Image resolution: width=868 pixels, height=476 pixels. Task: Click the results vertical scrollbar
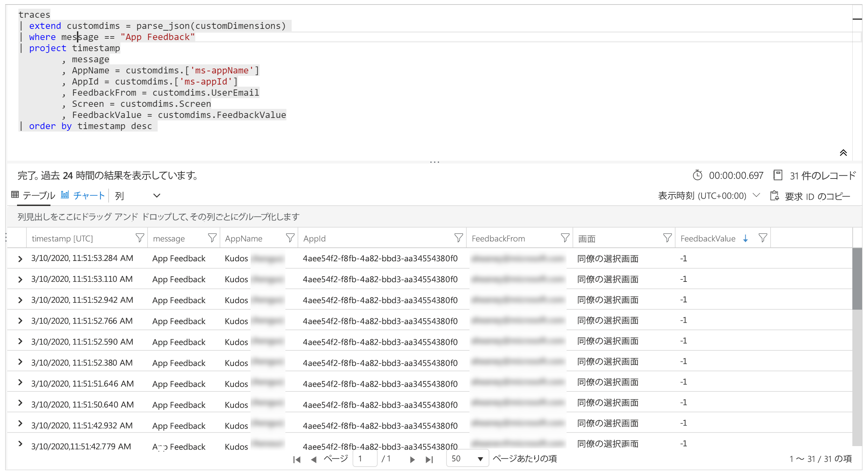click(857, 278)
